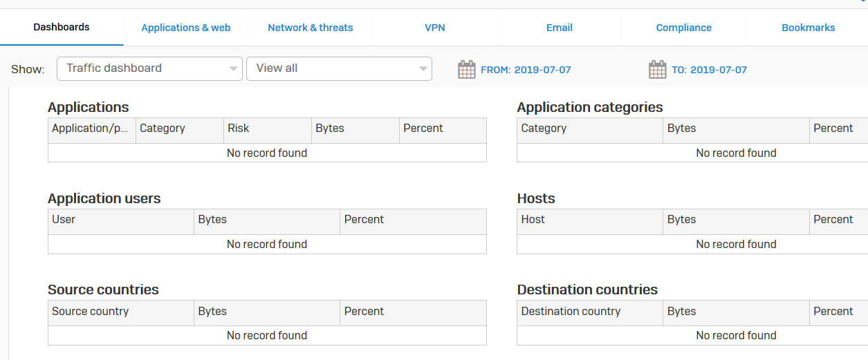The image size is (868, 360).
Task: Click Category header in Applications table
Action: [x=162, y=129]
